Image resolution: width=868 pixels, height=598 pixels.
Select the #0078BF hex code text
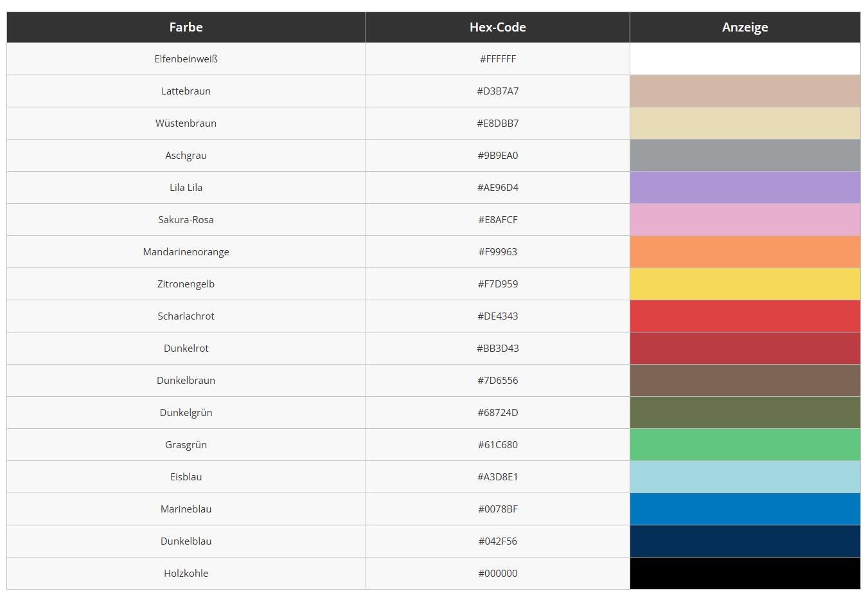click(497, 509)
